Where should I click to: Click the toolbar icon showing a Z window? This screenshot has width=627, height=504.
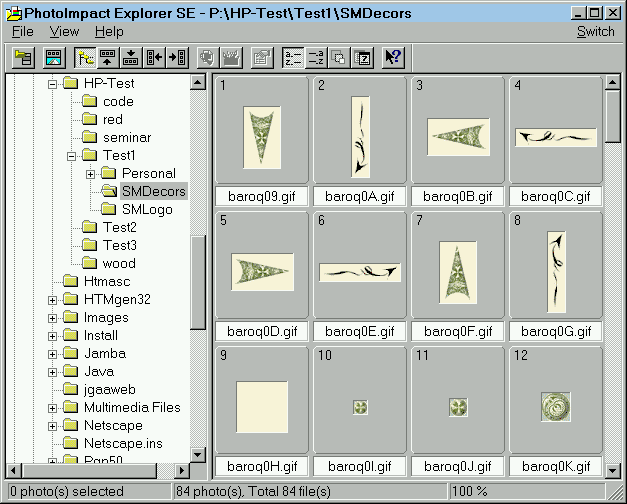tap(362, 58)
